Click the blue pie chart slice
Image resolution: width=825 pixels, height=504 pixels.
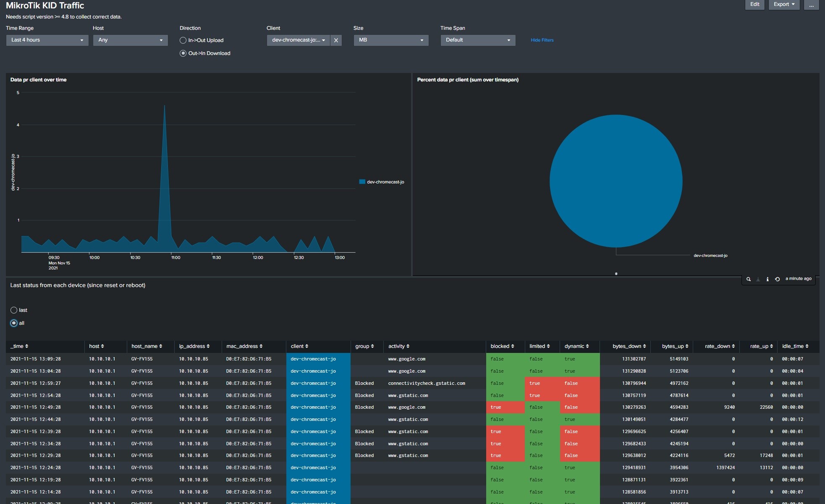tap(616, 181)
